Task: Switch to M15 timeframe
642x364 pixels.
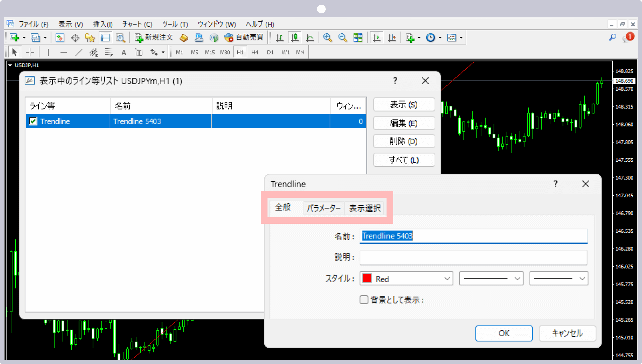Action: [210, 52]
